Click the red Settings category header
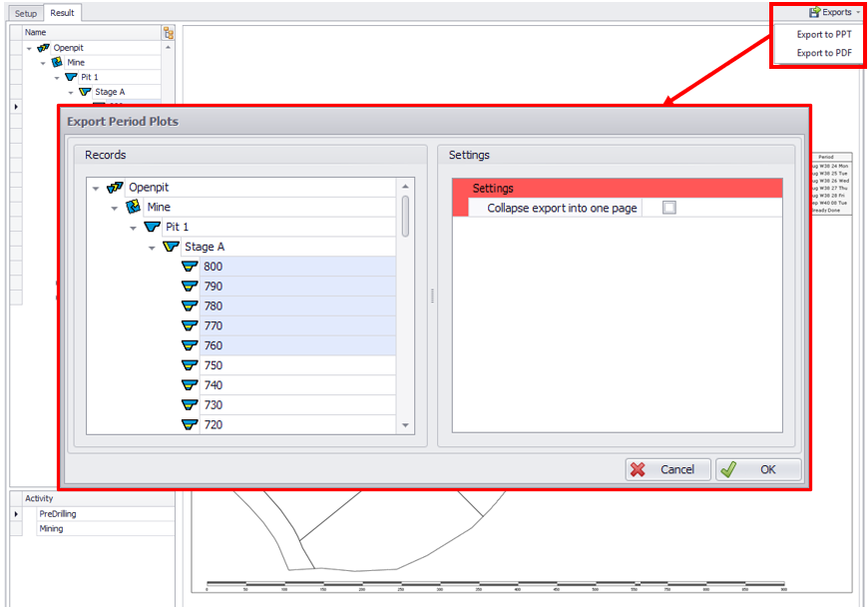868x607 pixels. 618,189
